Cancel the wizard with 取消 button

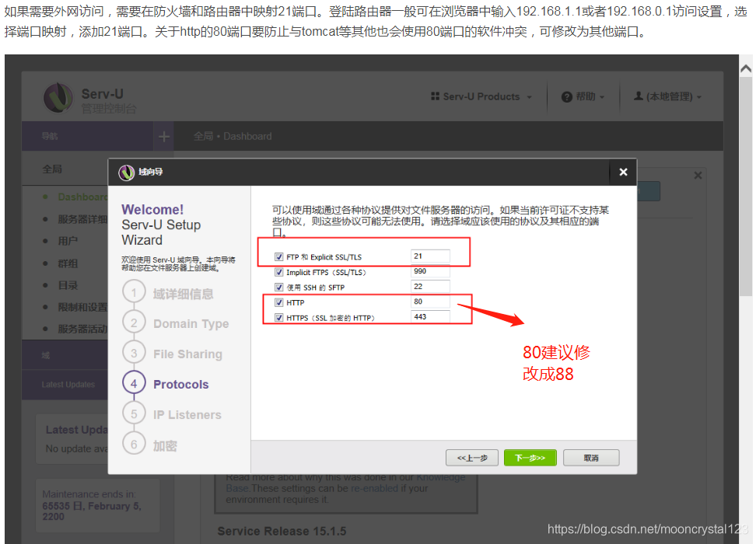point(591,458)
